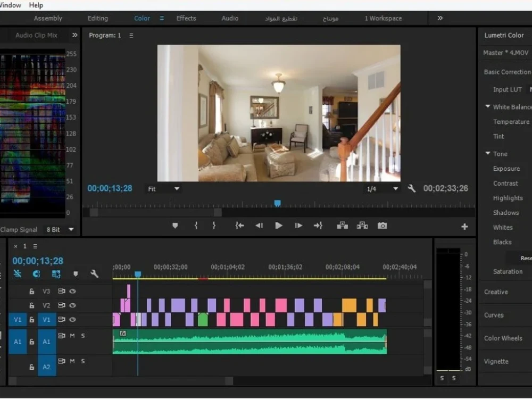The width and height of the screenshot is (532, 399).
Task: Toggle sync lock on A1 track
Action: [61, 336]
